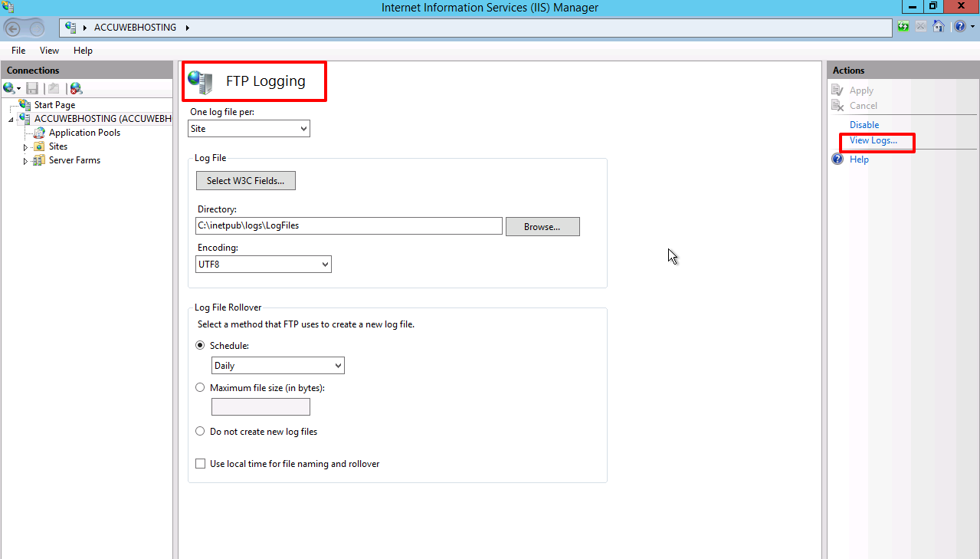Click the Home icon near the address bar
Viewport: 980px width, 559px height.
(x=939, y=25)
